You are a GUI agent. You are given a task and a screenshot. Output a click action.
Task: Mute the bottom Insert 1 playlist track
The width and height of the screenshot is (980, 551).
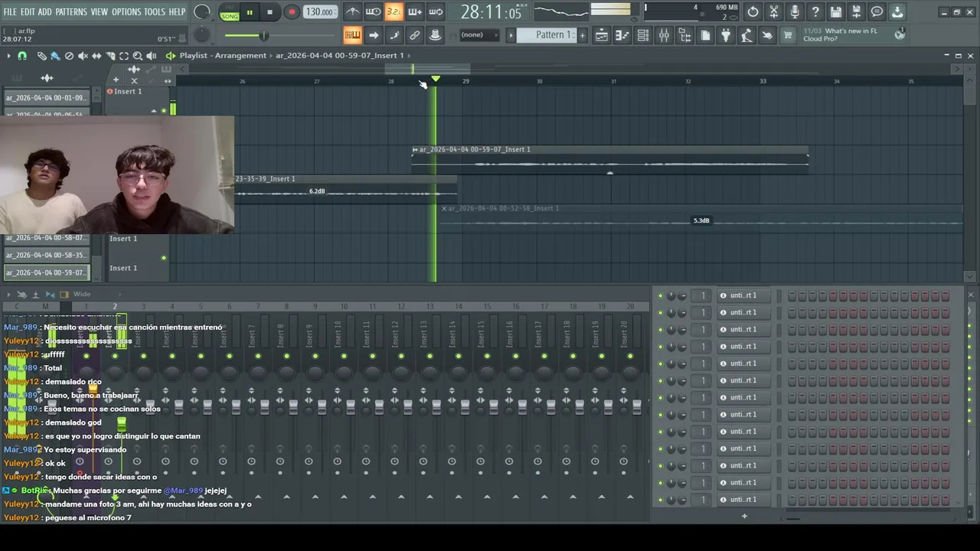click(x=163, y=258)
